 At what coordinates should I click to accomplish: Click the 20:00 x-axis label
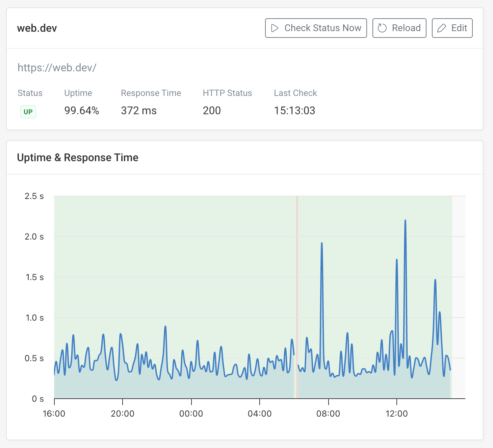pos(123,414)
